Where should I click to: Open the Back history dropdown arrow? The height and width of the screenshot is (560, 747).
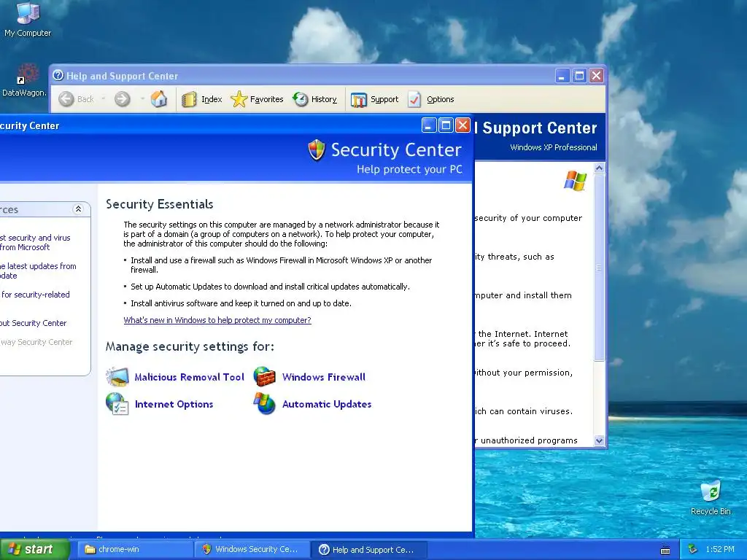pyautogui.click(x=104, y=99)
